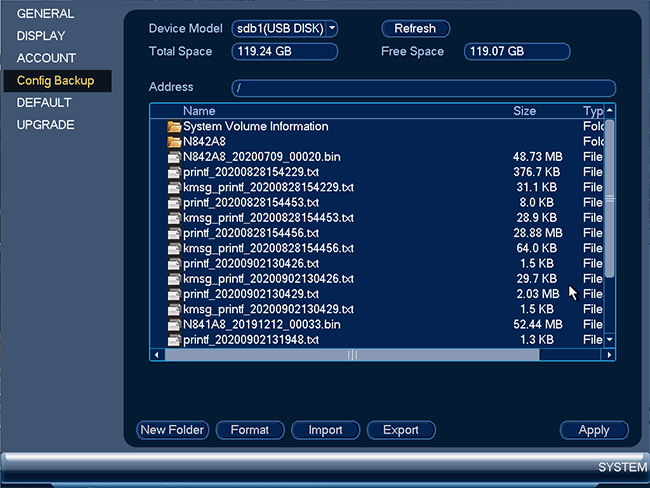The height and width of the screenshot is (488, 650).
Task: Click the Free Space 119.07 GB field
Action: pos(517,52)
